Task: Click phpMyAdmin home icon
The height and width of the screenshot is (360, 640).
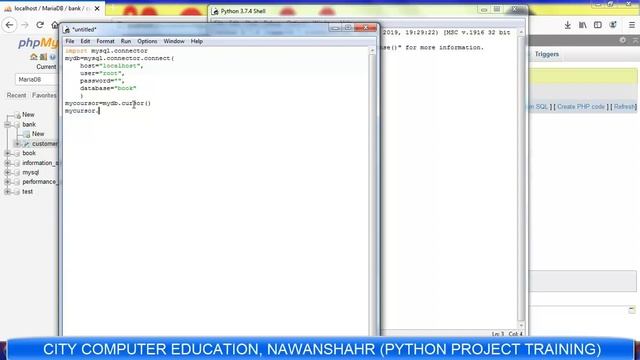Action: (x=34, y=57)
